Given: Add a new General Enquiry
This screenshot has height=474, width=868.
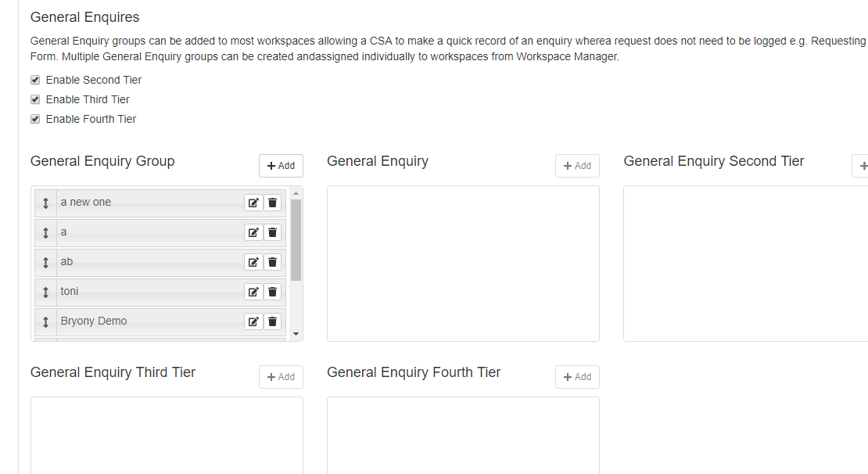Looking at the screenshot, I should click(576, 165).
